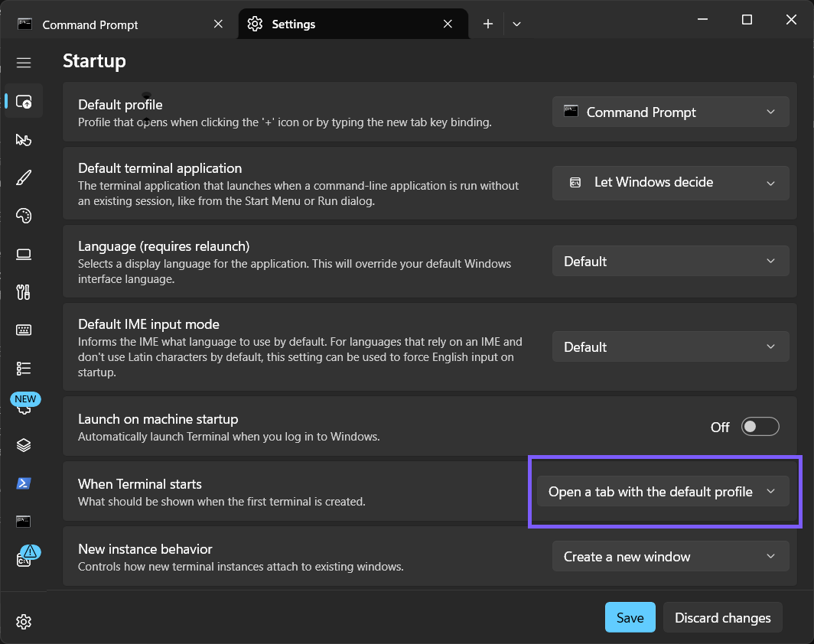Viewport: 814px width, 644px height.
Task: Open the Defaults layers sidebar icon
Action: pyautogui.click(x=24, y=445)
